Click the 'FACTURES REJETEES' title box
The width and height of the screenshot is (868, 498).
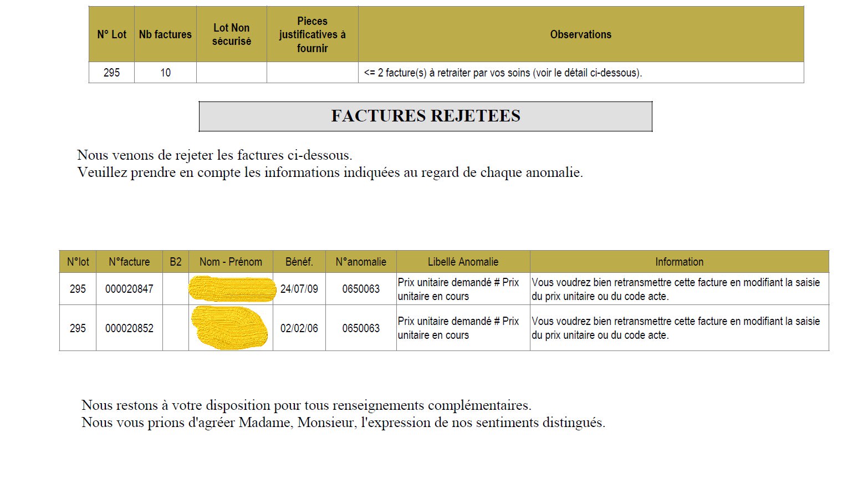[425, 116]
